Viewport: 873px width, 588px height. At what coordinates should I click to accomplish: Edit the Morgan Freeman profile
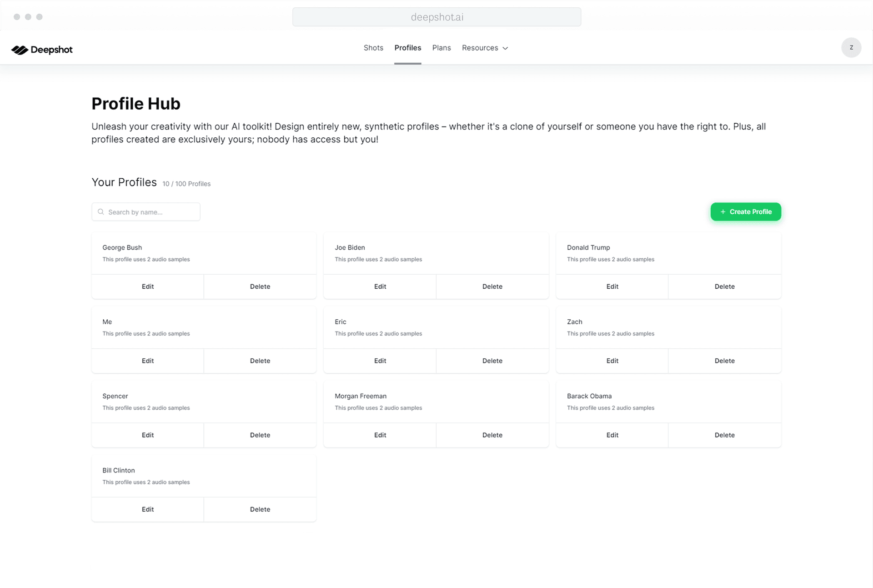tap(380, 435)
